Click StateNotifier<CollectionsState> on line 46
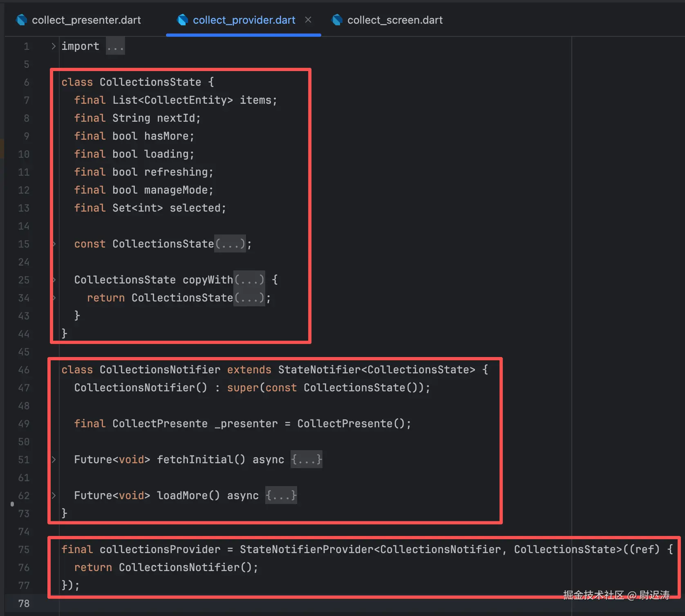The height and width of the screenshot is (616, 685). pos(377,370)
